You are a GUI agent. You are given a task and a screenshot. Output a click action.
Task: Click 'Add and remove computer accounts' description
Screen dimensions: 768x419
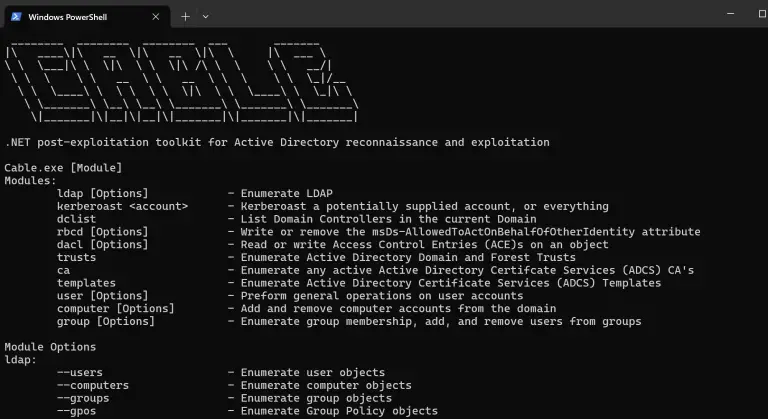pos(398,309)
